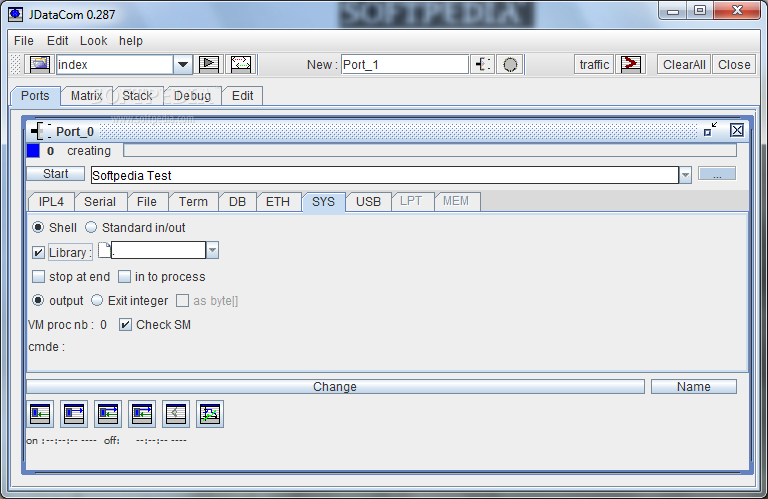The image size is (768, 499).
Task: Select the output radio button
Action: (x=38, y=300)
